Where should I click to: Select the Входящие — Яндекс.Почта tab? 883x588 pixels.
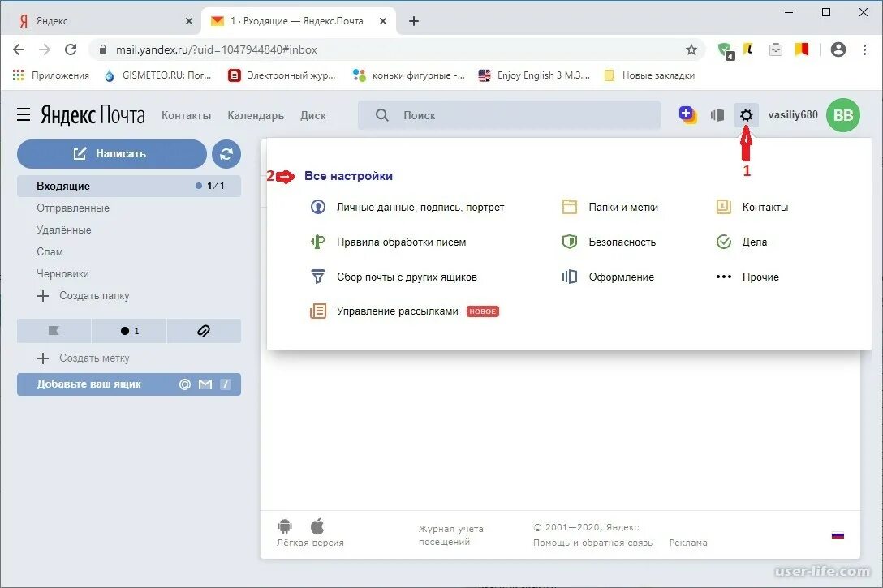(297, 21)
